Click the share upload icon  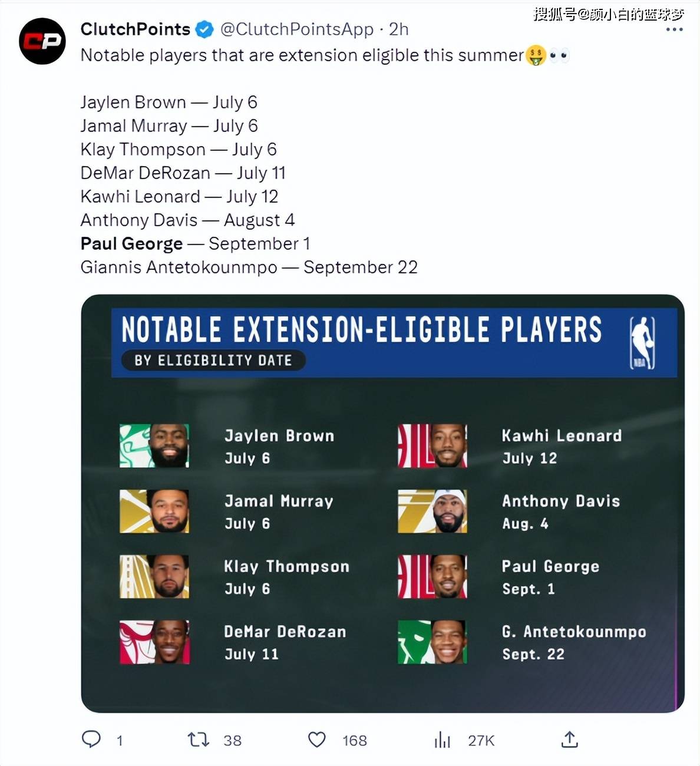point(569,739)
